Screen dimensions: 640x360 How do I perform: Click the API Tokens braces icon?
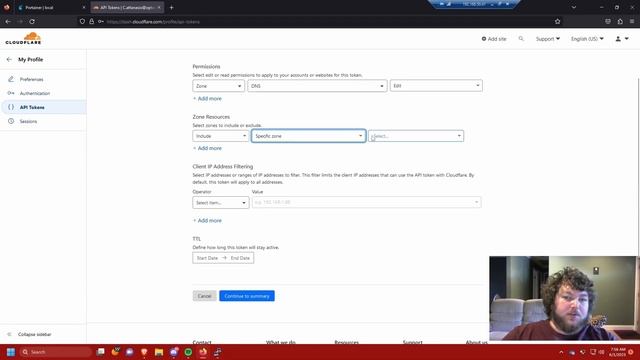11,107
